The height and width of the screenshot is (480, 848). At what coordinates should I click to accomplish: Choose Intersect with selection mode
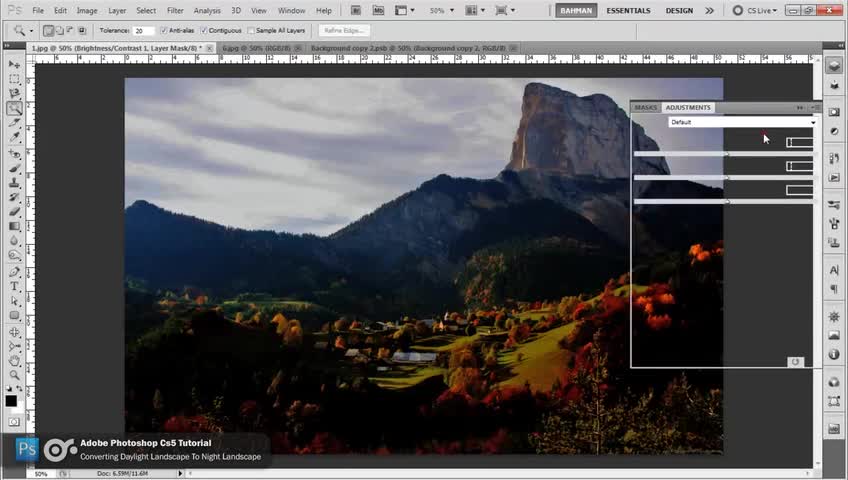pos(82,31)
